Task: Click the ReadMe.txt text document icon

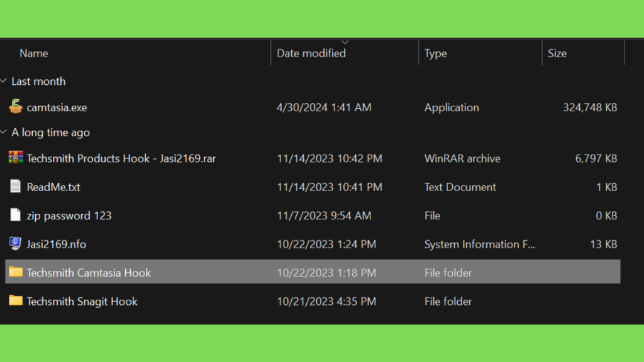Action: (16, 186)
